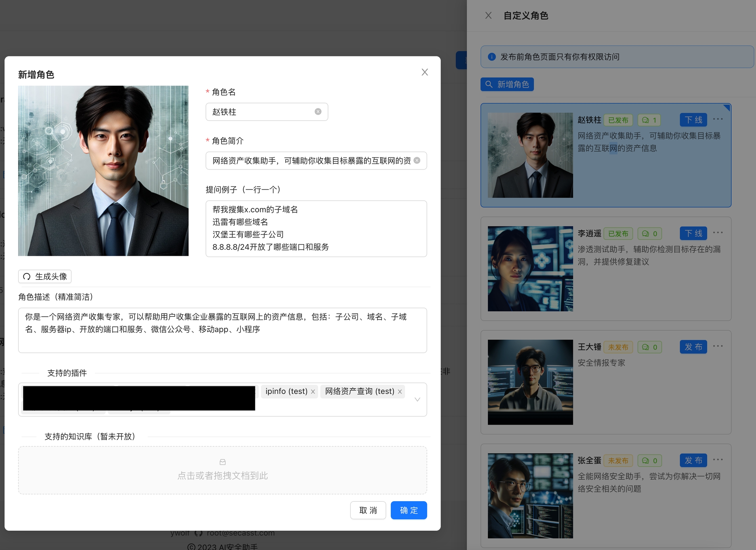Close the 自定义角色 side panel
This screenshot has width=756, height=550.
[x=488, y=16]
